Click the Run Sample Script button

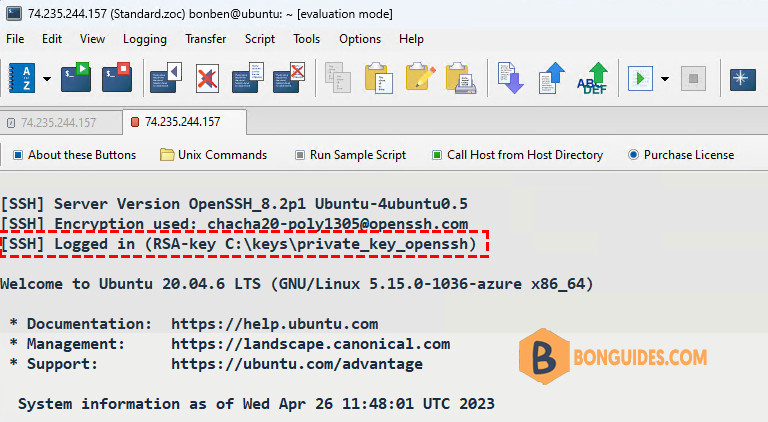point(350,155)
